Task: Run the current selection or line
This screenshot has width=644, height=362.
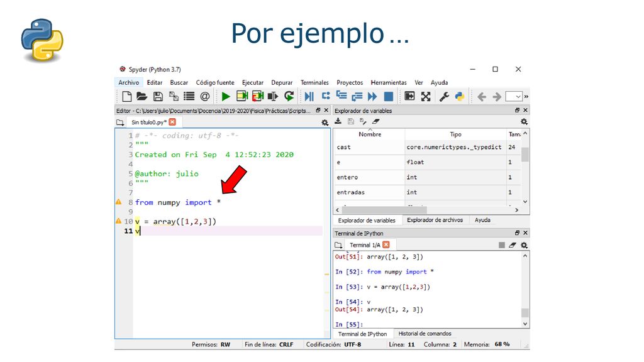Action: click(x=273, y=96)
